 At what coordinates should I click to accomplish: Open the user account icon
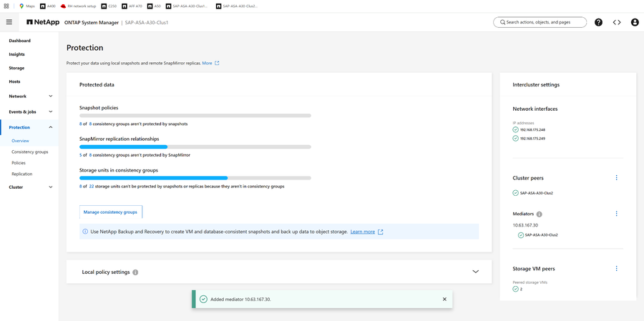point(635,22)
